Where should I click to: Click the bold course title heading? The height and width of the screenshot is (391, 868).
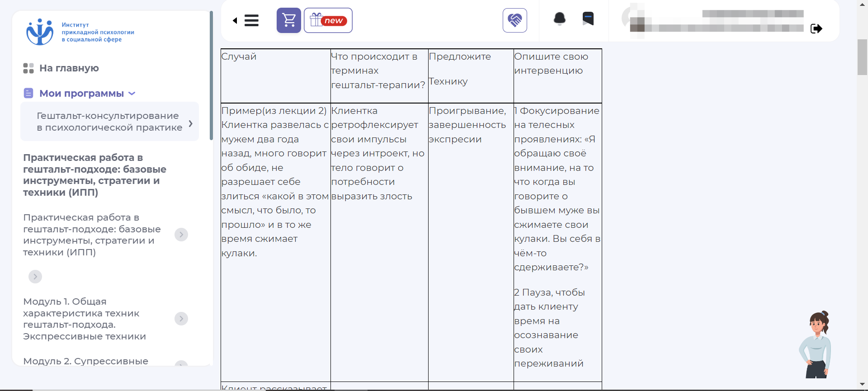(x=94, y=175)
